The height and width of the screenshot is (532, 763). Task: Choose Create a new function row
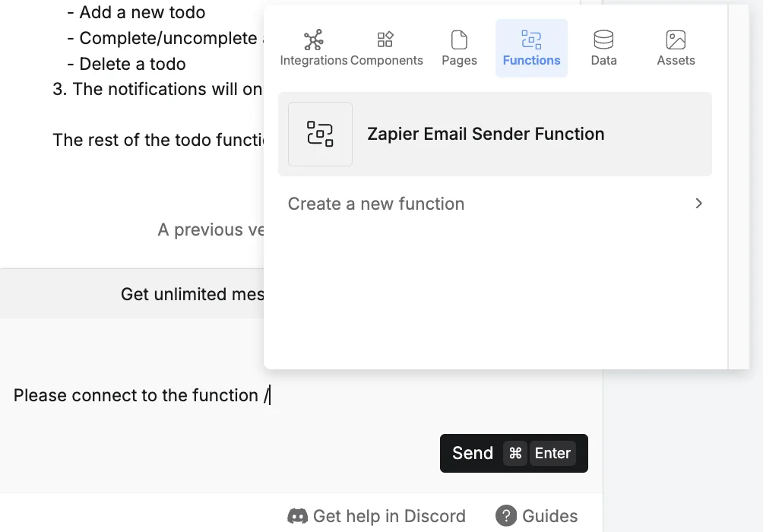click(x=495, y=204)
